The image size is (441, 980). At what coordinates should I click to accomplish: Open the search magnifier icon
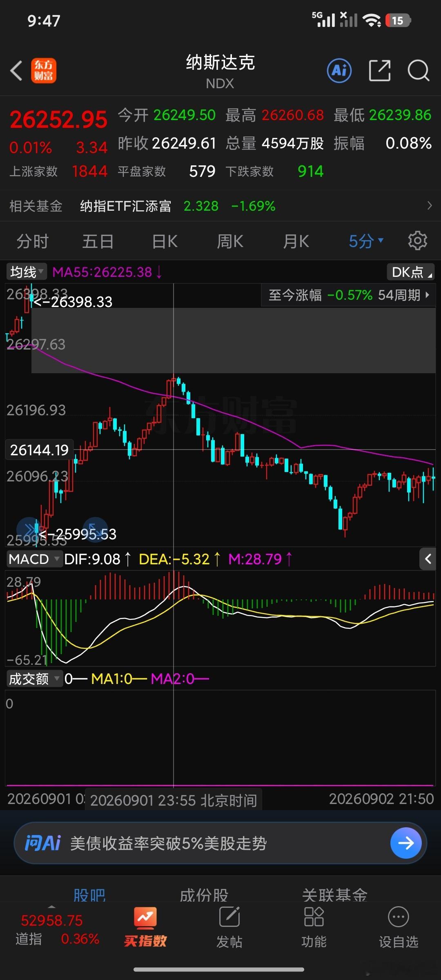click(418, 71)
